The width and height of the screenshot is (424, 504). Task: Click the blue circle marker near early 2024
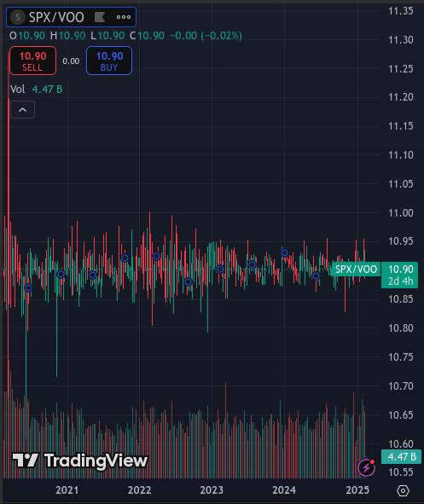[x=284, y=253]
